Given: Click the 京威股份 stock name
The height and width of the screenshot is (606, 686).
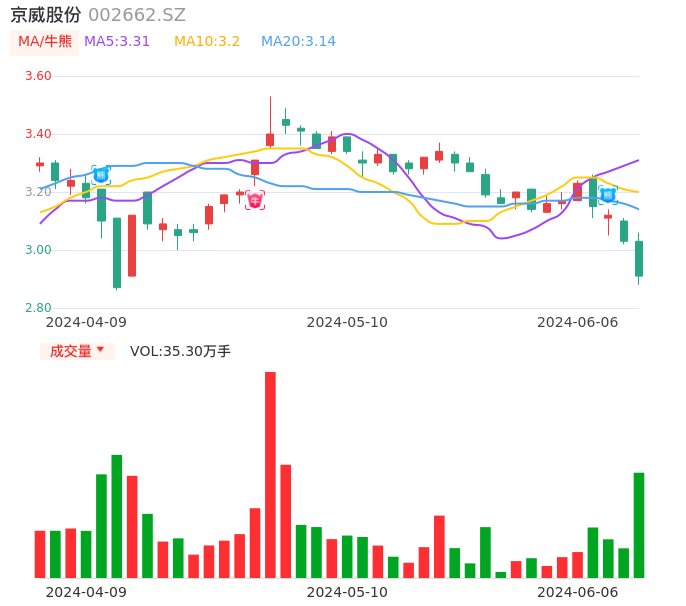Looking at the screenshot, I should coord(45,15).
